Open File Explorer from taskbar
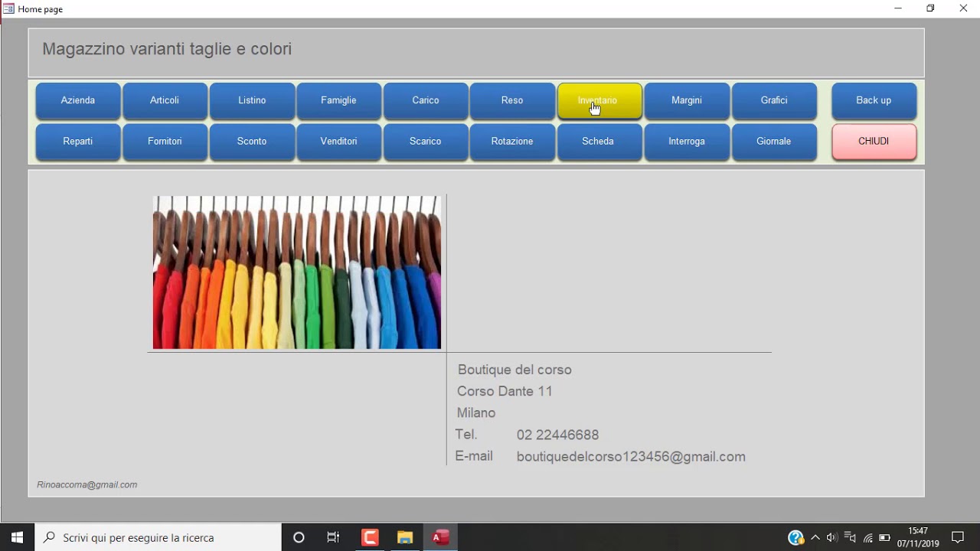Image resolution: width=980 pixels, height=551 pixels. pyautogui.click(x=405, y=537)
